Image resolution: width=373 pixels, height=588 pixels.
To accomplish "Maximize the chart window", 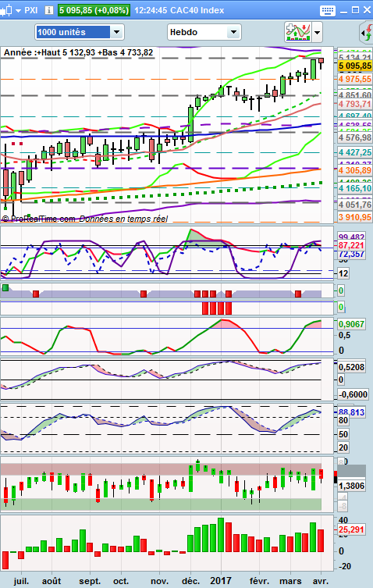I will (x=355, y=10).
